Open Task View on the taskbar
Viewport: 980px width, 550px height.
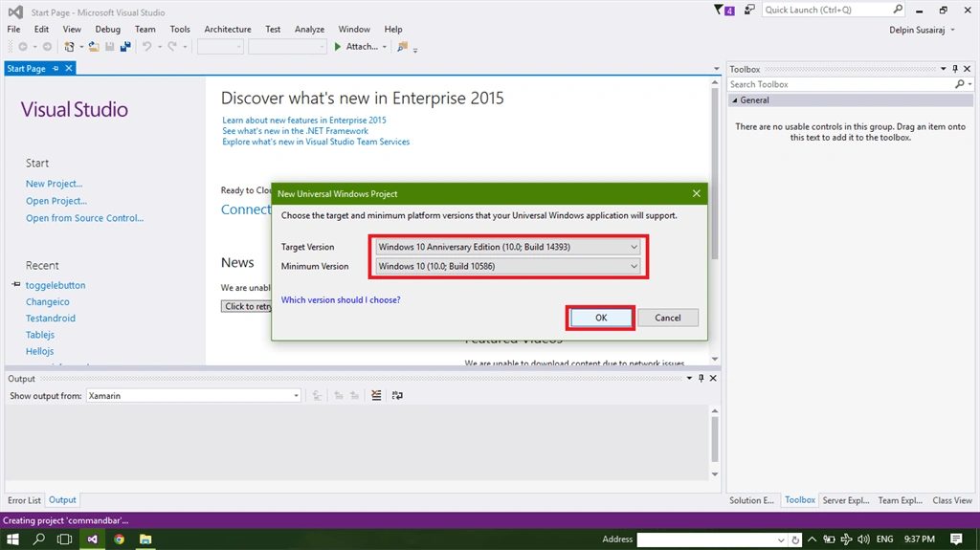point(64,539)
